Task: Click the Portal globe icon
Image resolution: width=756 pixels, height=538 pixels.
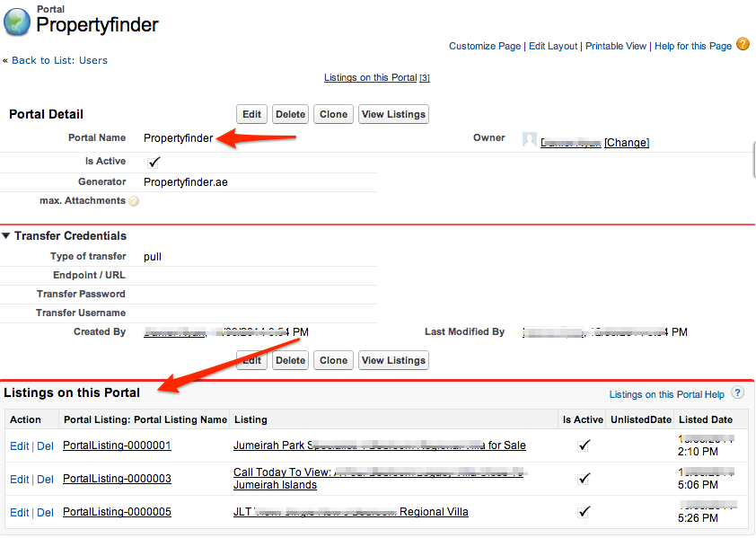Action: pos(17,22)
